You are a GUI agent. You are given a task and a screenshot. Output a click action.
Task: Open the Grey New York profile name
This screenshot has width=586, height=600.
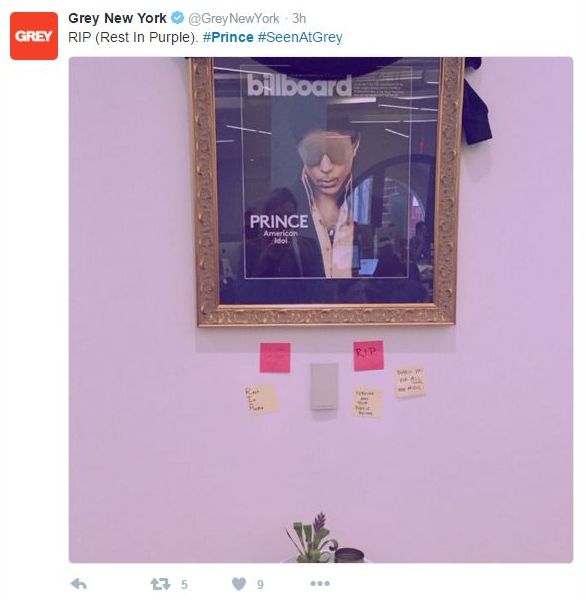(x=117, y=18)
